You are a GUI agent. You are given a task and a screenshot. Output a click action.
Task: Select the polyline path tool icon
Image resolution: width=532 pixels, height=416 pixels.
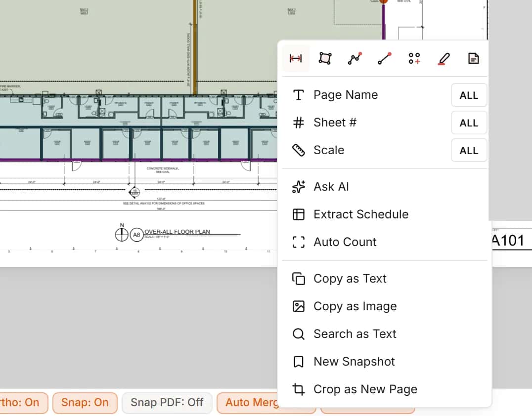[x=355, y=58]
